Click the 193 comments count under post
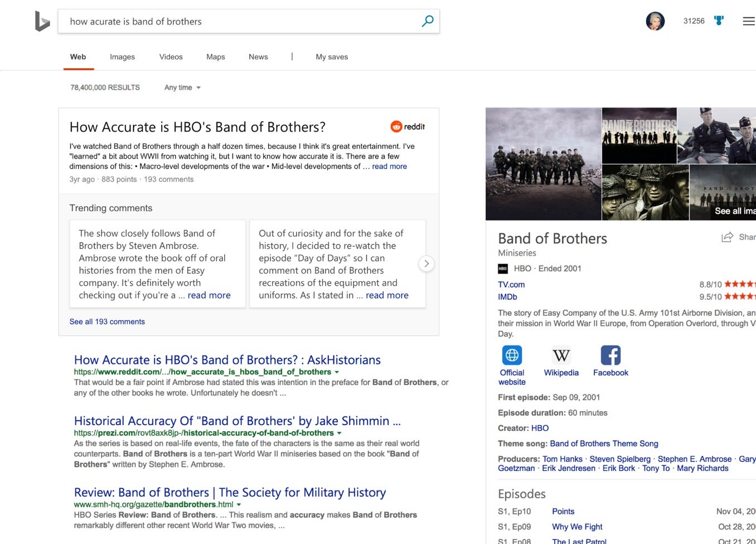Viewport: 756px width, 544px height. [x=169, y=179]
